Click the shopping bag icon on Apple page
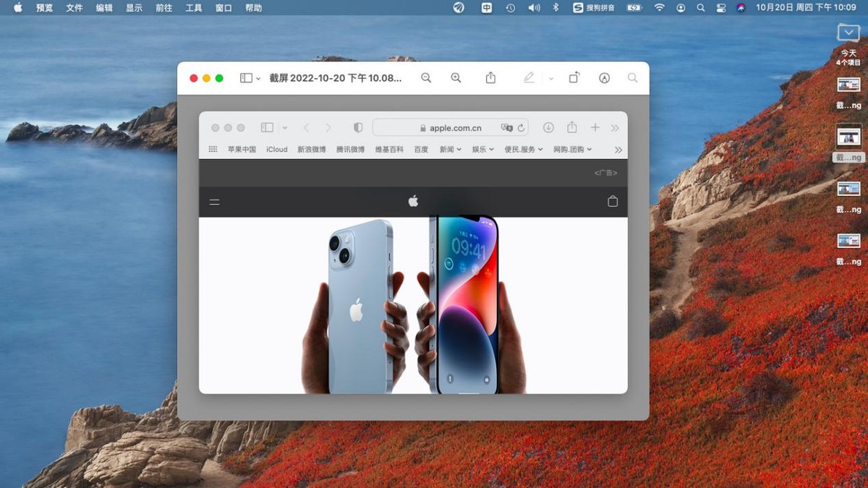The width and height of the screenshot is (868, 488). click(x=612, y=202)
